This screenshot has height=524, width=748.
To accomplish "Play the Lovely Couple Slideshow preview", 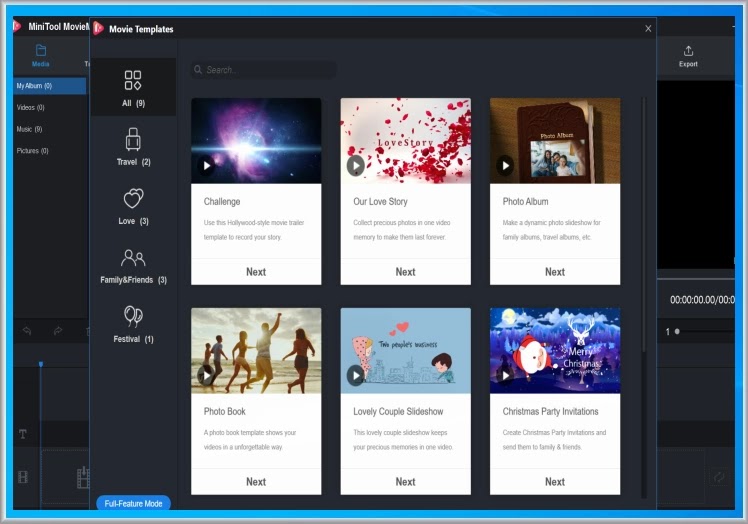I will pos(355,376).
